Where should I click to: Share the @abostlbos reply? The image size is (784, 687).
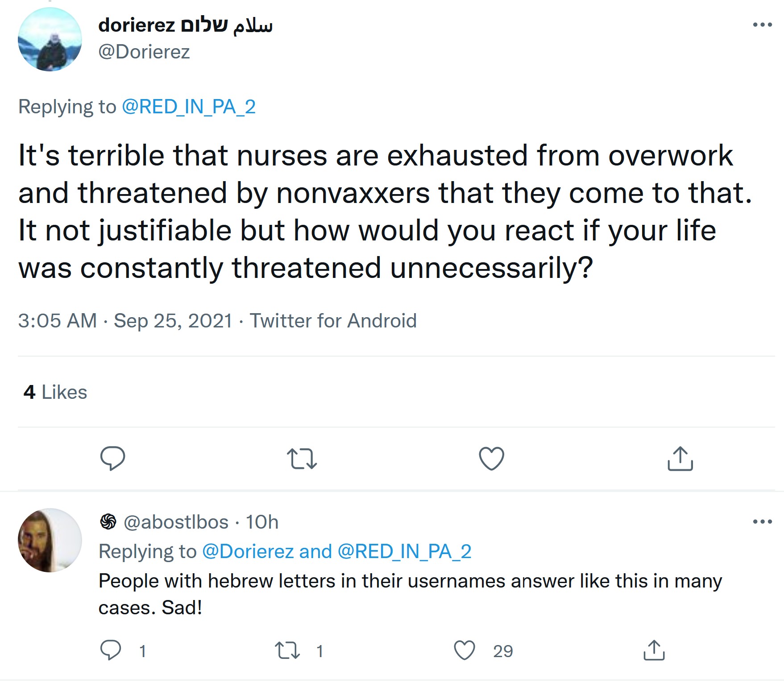point(654,650)
